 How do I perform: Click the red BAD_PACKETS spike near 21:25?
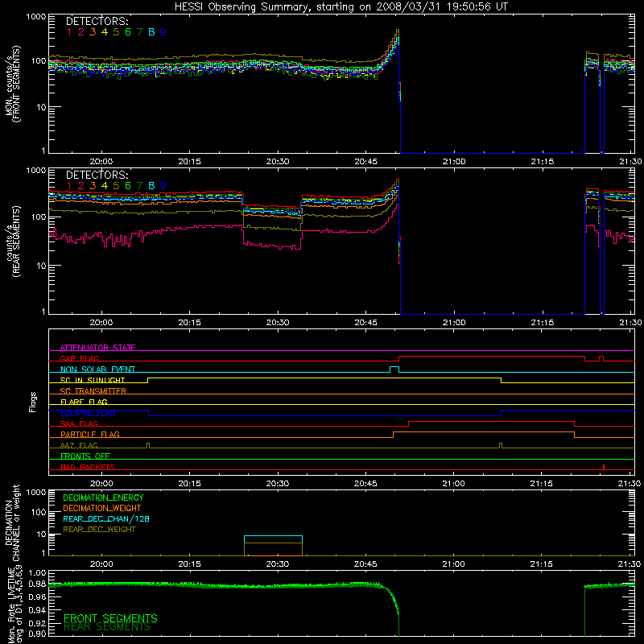point(603,467)
